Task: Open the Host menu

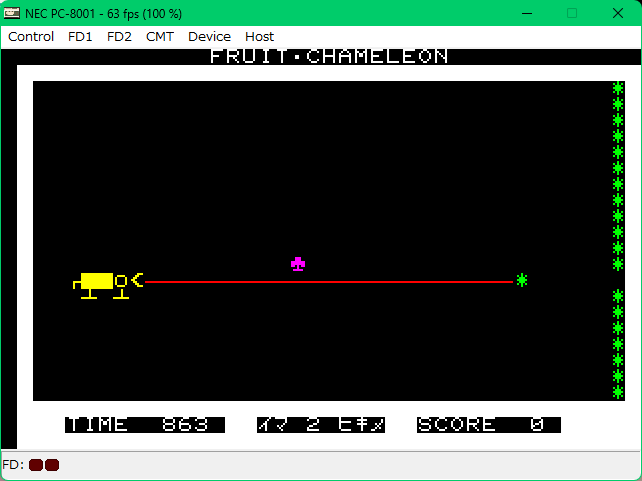Action: point(259,37)
